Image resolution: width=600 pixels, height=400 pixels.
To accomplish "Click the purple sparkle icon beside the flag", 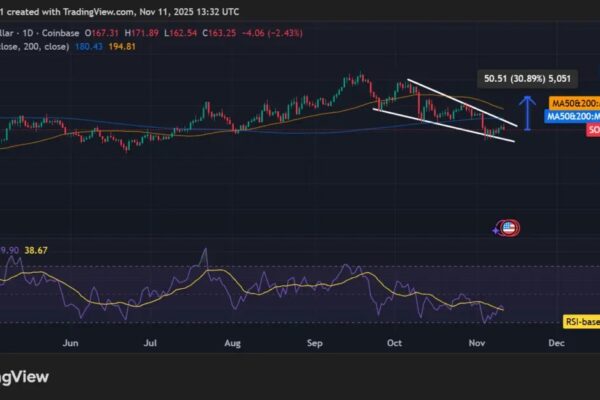I will 497,229.
